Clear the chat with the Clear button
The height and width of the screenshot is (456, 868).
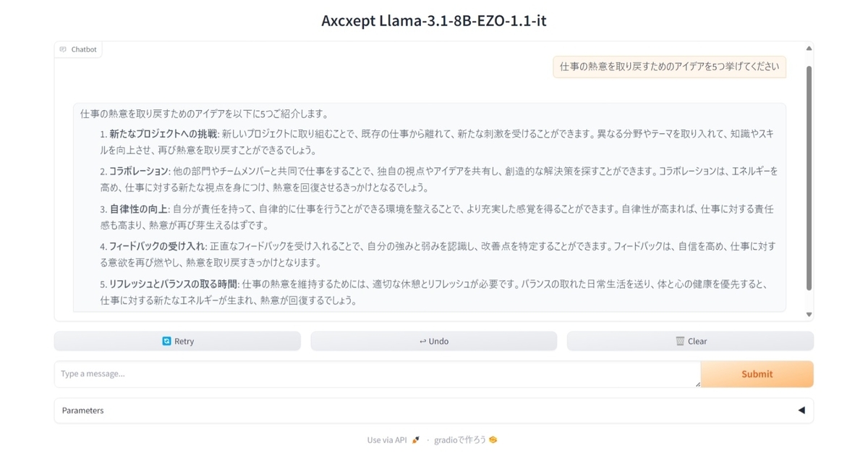(x=690, y=341)
